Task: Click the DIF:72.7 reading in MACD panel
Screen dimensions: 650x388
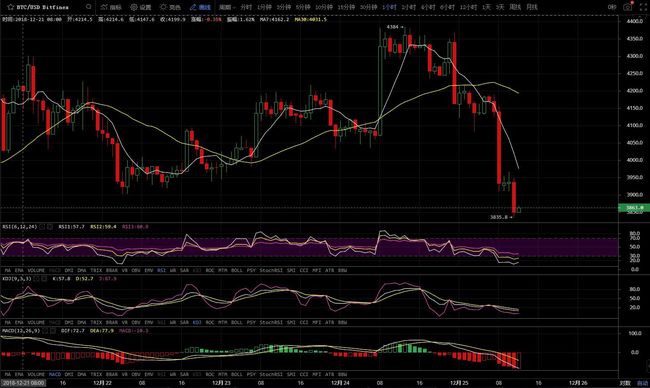Action: tap(73, 331)
